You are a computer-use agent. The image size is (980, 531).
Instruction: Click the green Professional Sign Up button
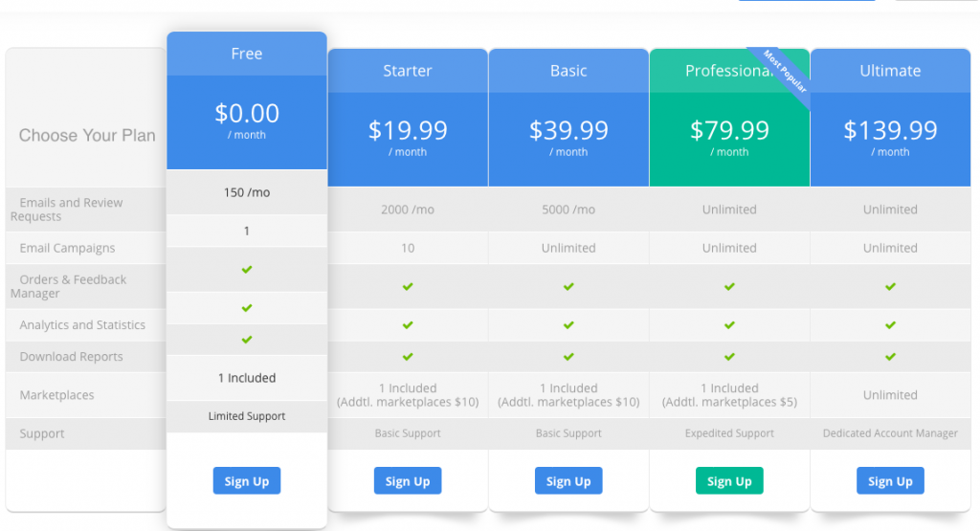(729, 480)
